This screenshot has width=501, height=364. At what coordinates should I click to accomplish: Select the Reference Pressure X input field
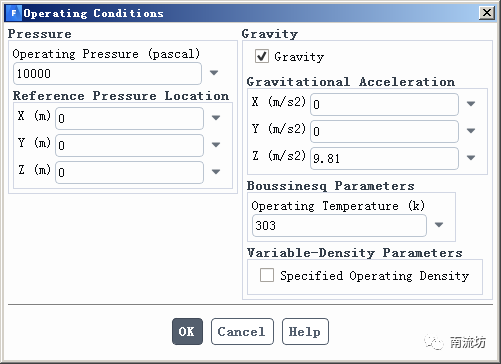pos(129,118)
